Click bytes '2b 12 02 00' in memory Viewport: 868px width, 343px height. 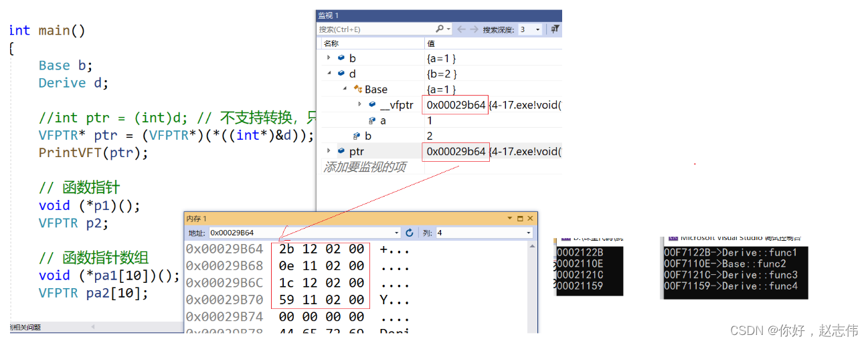tap(321, 249)
